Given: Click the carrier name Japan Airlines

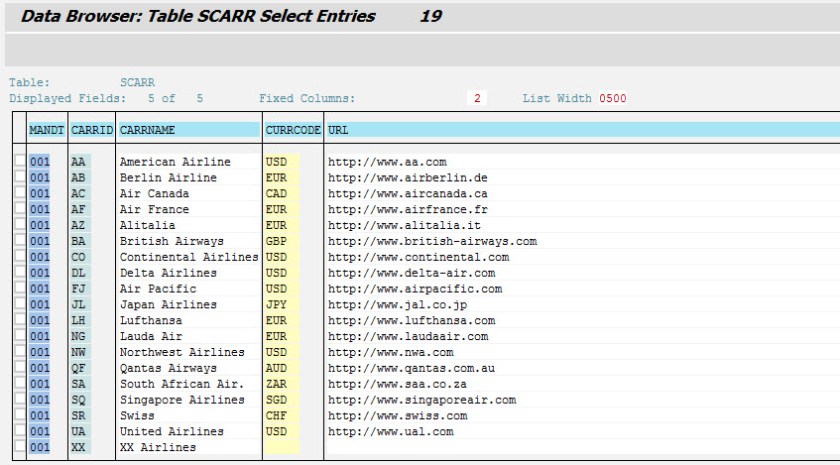Looking at the screenshot, I should (168, 305).
